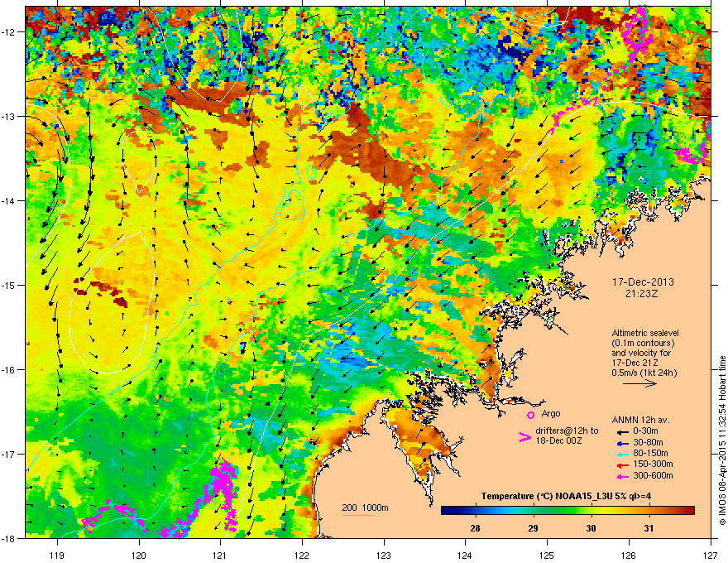Image resolution: width=728 pixels, height=563 pixels.
Task: Click the cyan 80-150m legend arrow
Action: pyautogui.click(x=621, y=454)
